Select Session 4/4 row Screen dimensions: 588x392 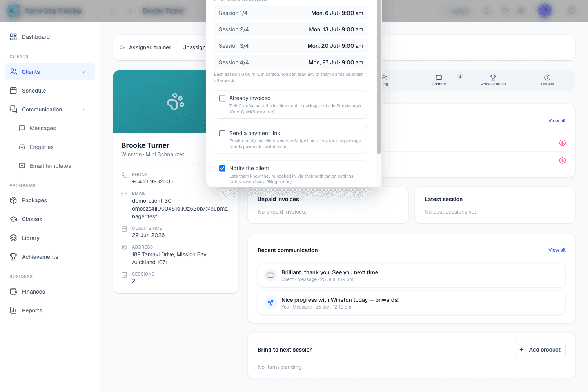(291, 62)
